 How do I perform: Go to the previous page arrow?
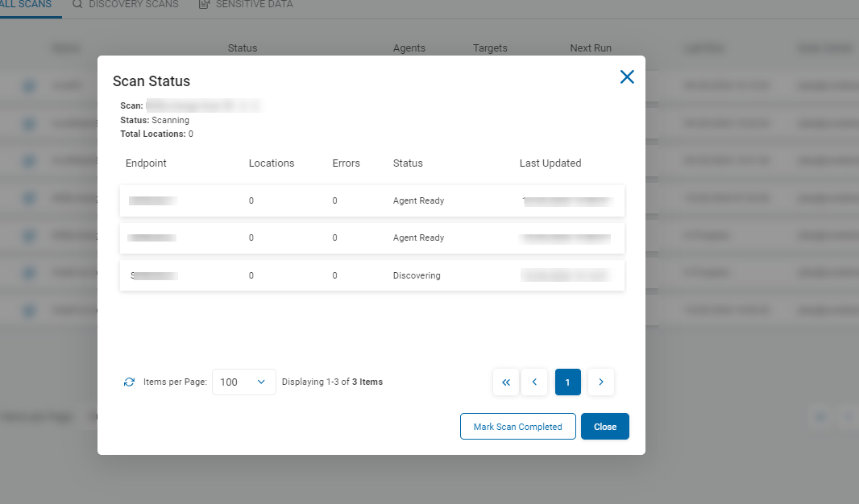534,382
